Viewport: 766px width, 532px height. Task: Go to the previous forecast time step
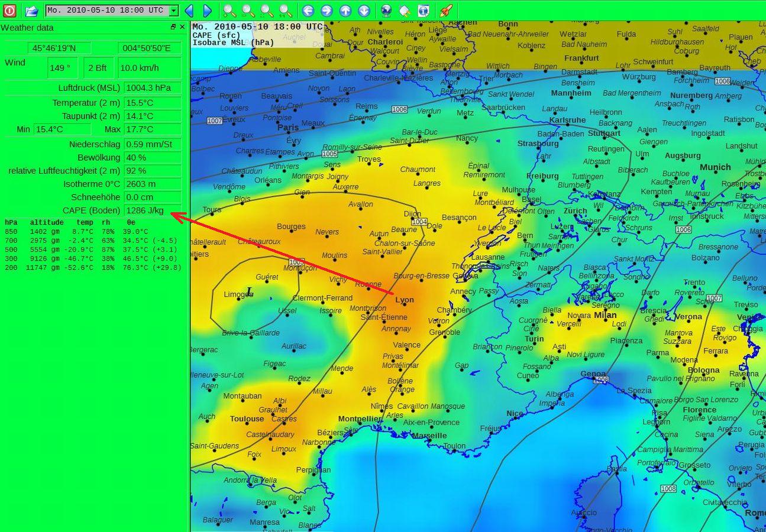click(x=189, y=10)
